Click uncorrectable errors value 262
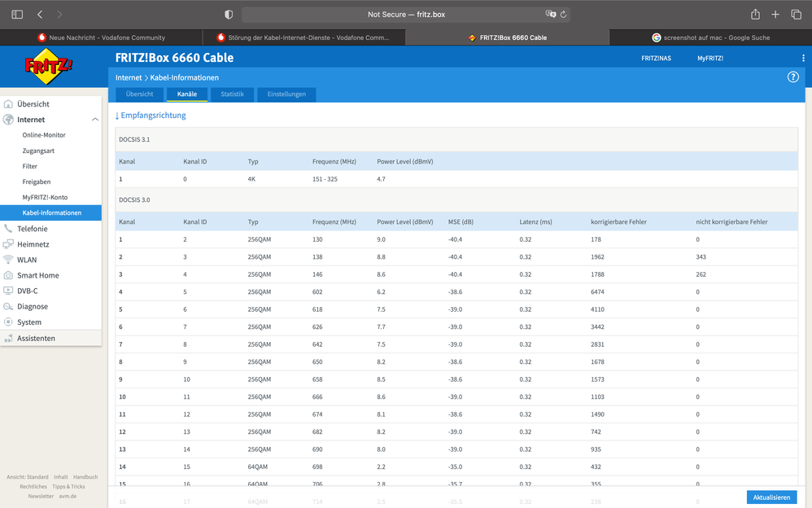This screenshot has height=508, width=812. [701, 274]
